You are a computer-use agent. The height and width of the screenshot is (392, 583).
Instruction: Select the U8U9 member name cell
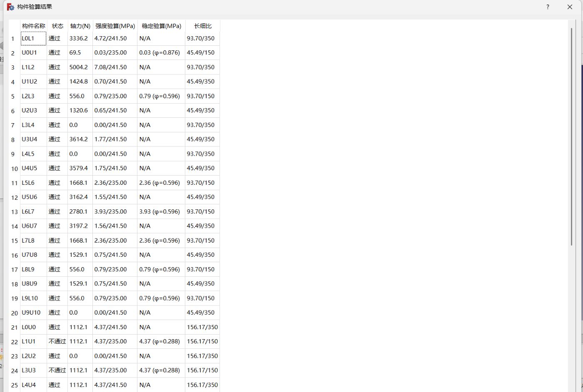[34, 284]
